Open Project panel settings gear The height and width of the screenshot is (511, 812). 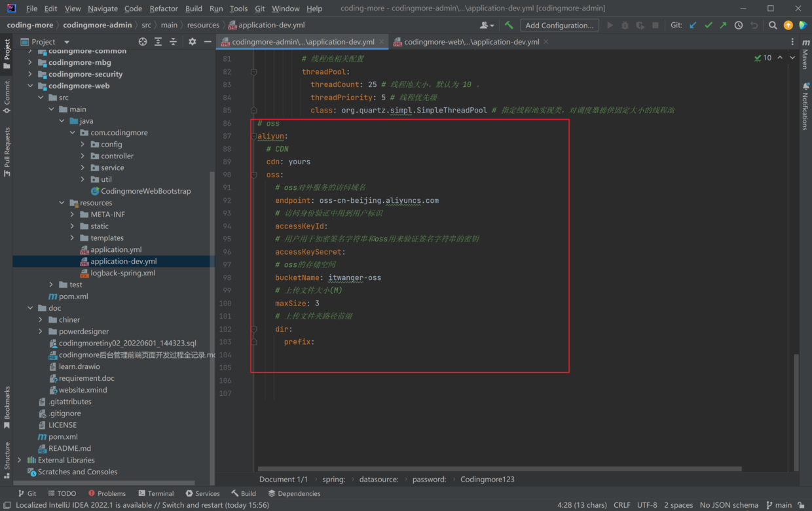pyautogui.click(x=192, y=41)
